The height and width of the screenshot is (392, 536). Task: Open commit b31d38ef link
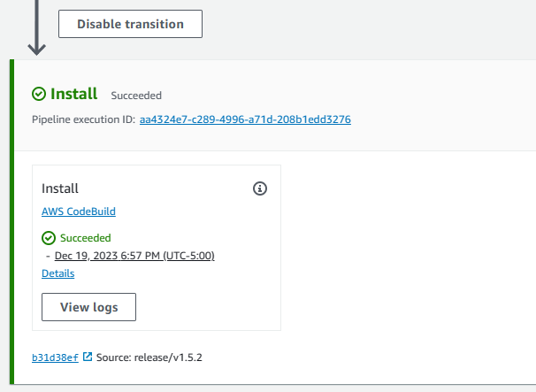pyautogui.click(x=54, y=357)
